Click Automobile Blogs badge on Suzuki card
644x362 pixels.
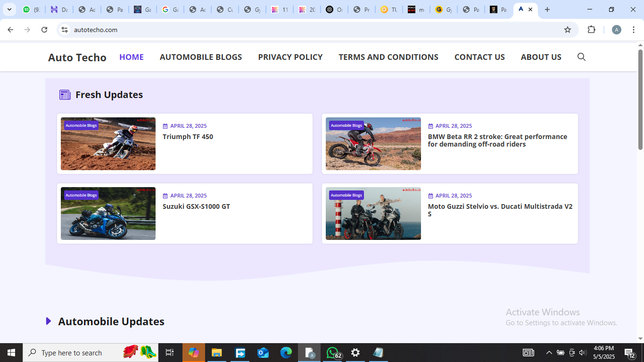[81, 195]
